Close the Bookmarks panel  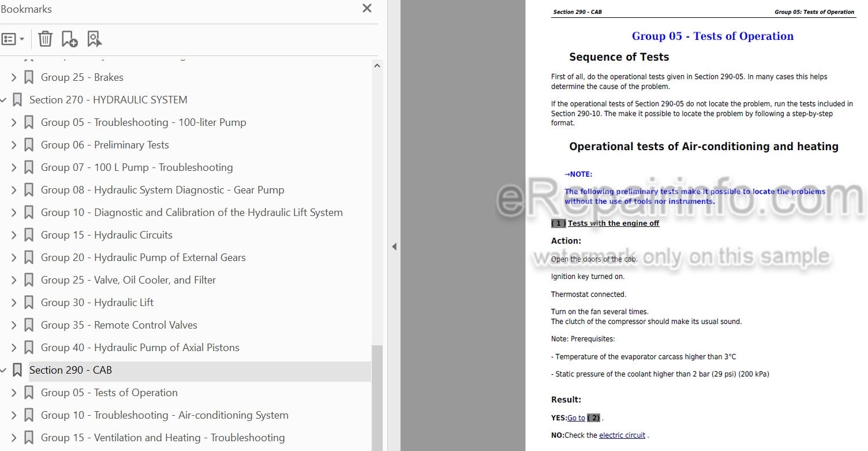tap(367, 8)
